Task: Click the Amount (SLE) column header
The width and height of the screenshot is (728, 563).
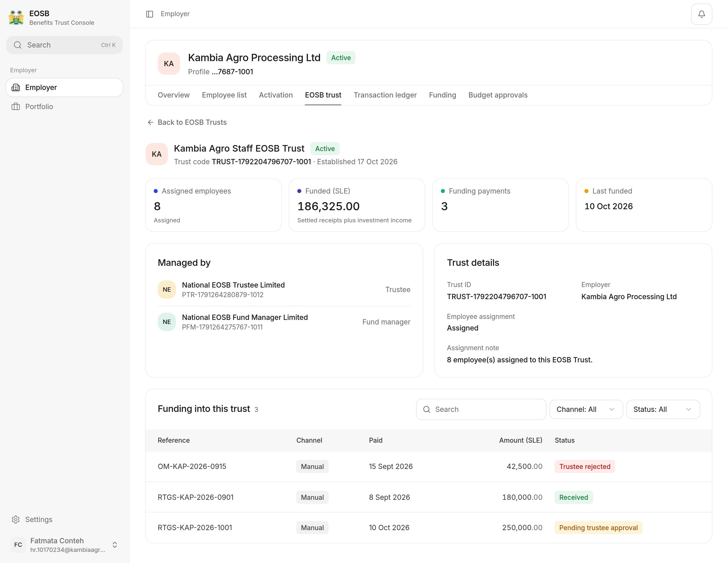Action: [520, 440]
